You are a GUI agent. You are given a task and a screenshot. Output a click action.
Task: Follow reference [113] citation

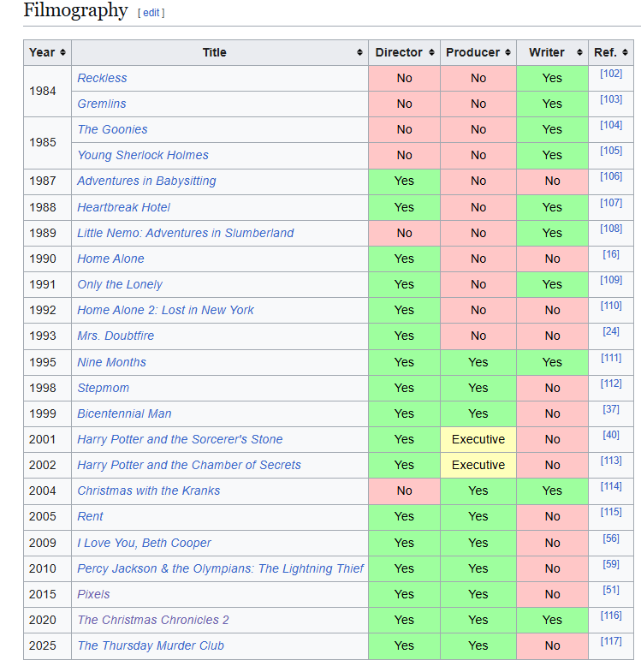coord(611,461)
